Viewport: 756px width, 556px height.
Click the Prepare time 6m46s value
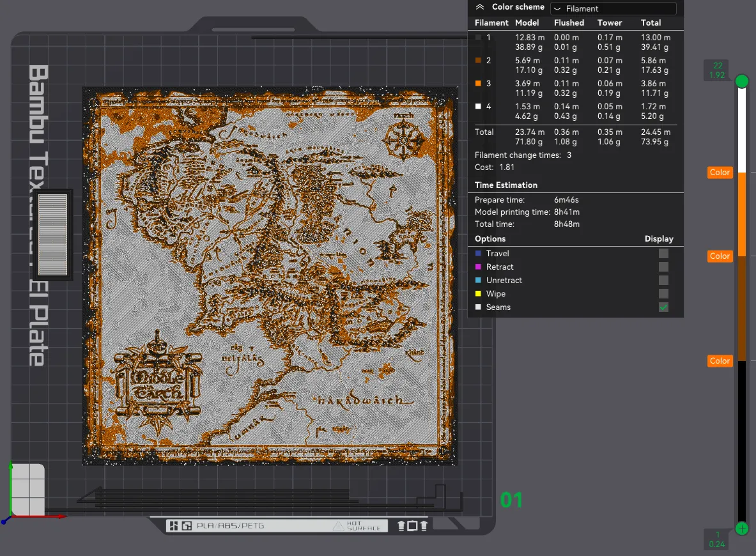pyautogui.click(x=566, y=200)
